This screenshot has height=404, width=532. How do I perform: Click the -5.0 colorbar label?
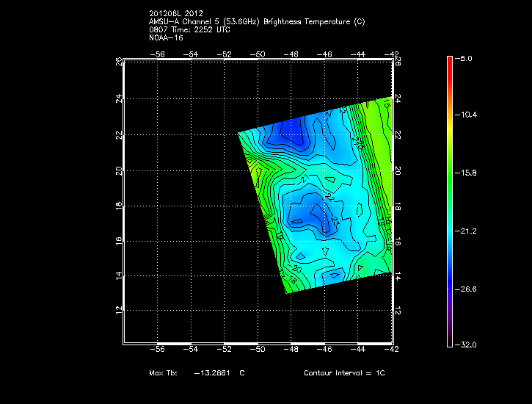(x=465, y=58)
